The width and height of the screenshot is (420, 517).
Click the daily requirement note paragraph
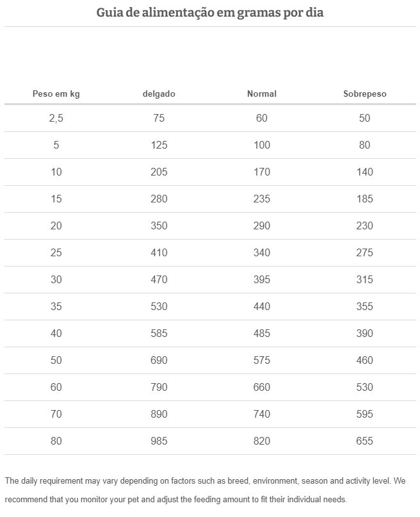point(205,489)
